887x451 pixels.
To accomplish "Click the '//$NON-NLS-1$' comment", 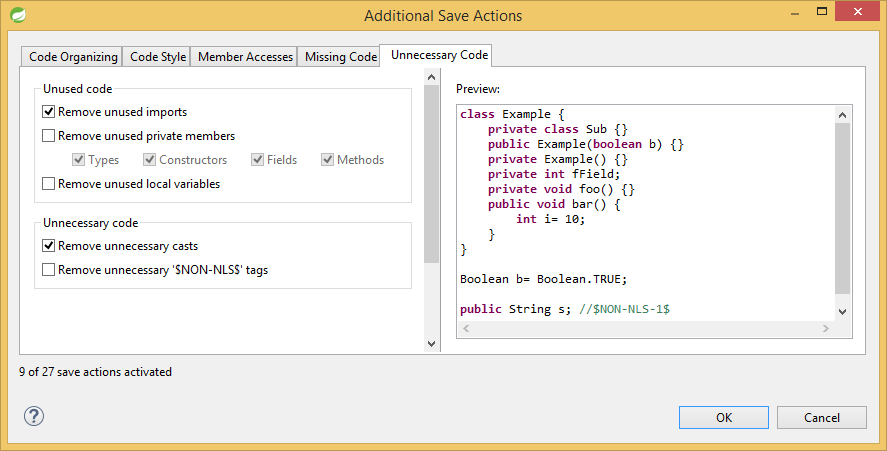I will 625,309.
